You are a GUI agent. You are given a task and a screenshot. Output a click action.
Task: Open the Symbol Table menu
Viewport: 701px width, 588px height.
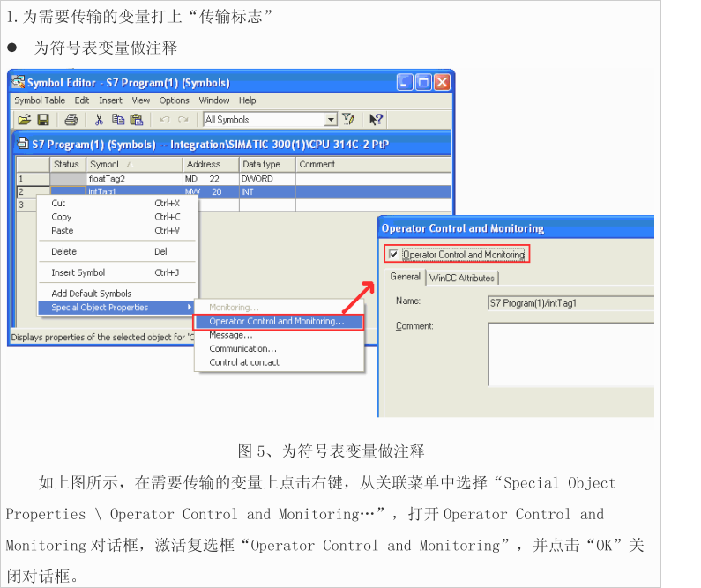click(x=40, y=100)
